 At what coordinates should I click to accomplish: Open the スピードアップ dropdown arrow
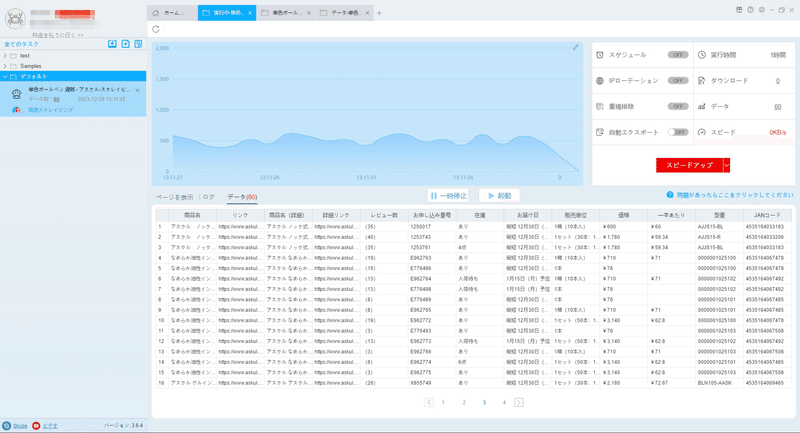coord(727,165)
